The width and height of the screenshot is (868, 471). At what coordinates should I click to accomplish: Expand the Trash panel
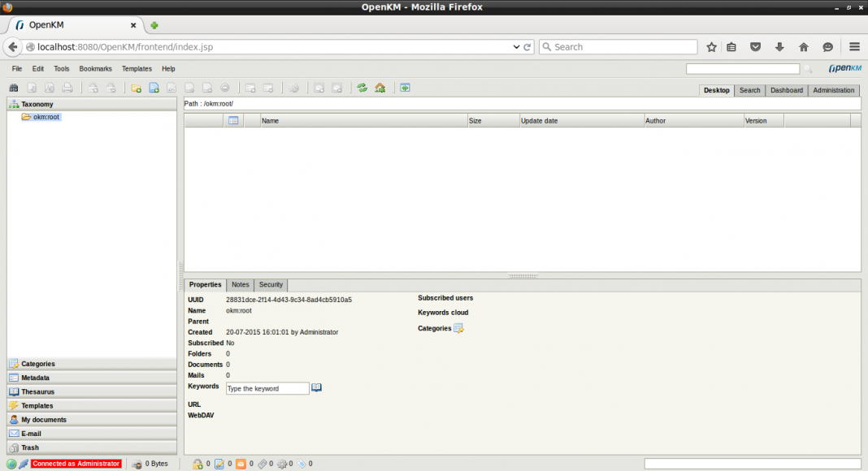pos(92,447)
